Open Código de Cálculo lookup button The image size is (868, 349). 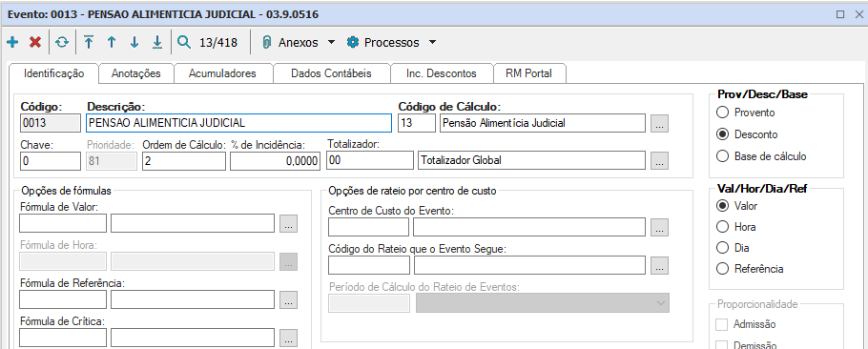[659, 123]
